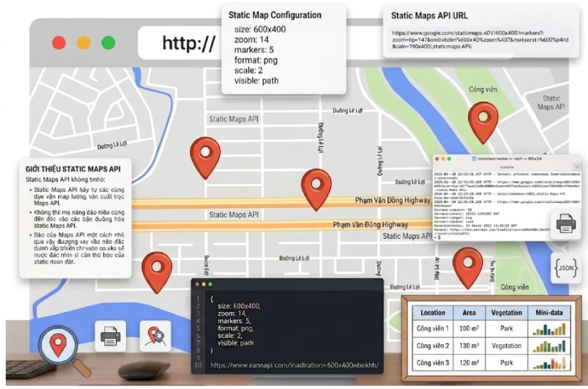
Task: Select the bottom-right red map pin
Action: coord(467,267)
